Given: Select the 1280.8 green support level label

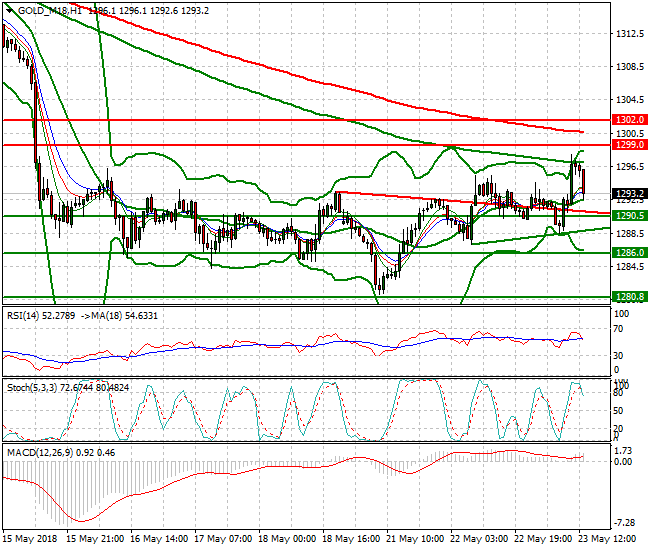Looking at the screenshot, I should [630, 296].
